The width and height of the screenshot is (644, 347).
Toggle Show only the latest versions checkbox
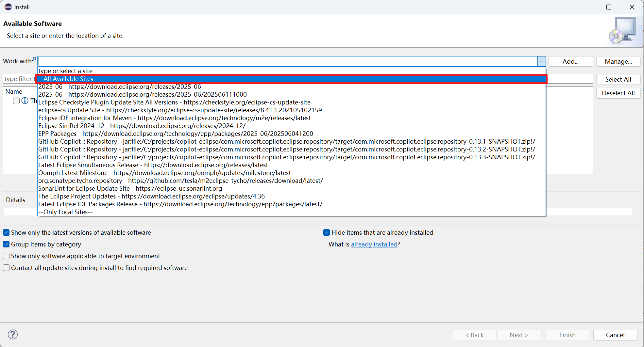click(x=6, y=232)
